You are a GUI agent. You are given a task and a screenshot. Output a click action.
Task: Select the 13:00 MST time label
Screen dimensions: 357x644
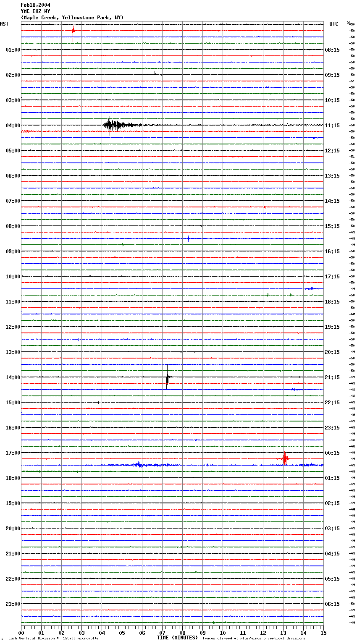13,352
